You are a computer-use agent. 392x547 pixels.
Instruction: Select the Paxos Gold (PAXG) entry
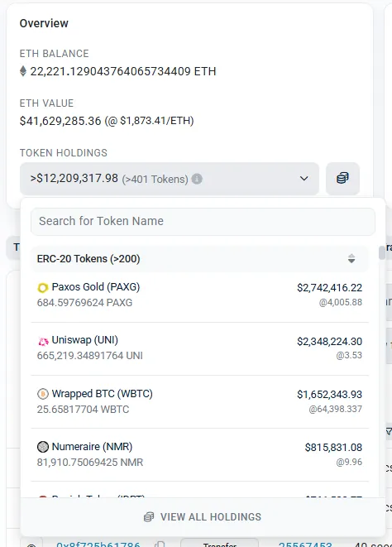[199, 295]
